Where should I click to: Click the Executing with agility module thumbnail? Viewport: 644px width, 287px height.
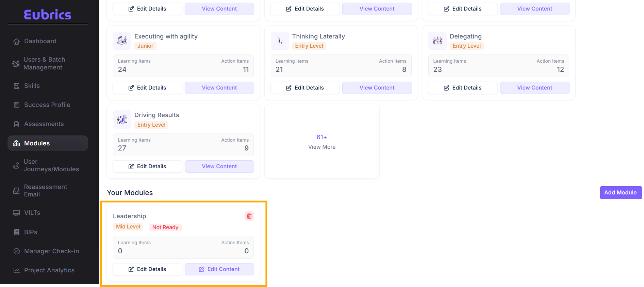pyautogui.click(x=122, y=41)
